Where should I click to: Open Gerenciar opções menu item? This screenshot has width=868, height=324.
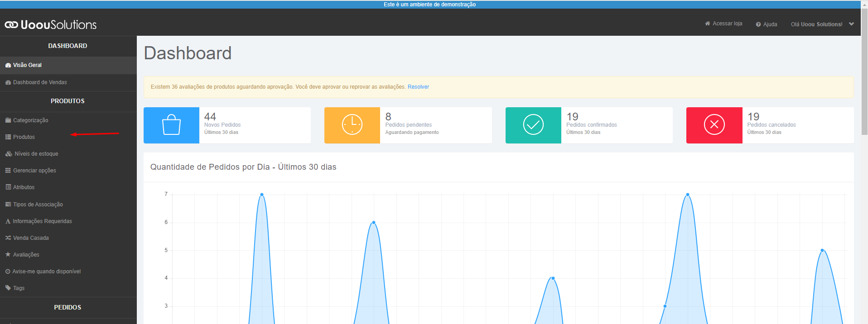(x=68, y=171)
